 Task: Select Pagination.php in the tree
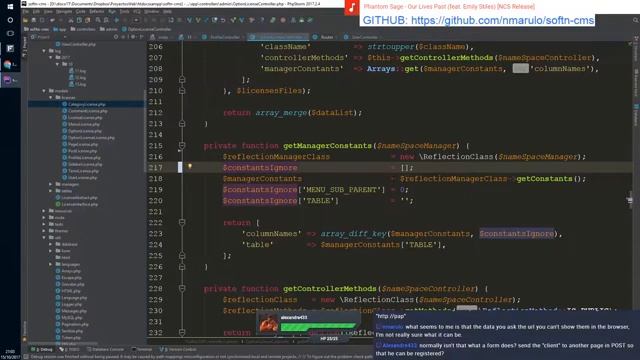tap(75, 324)
